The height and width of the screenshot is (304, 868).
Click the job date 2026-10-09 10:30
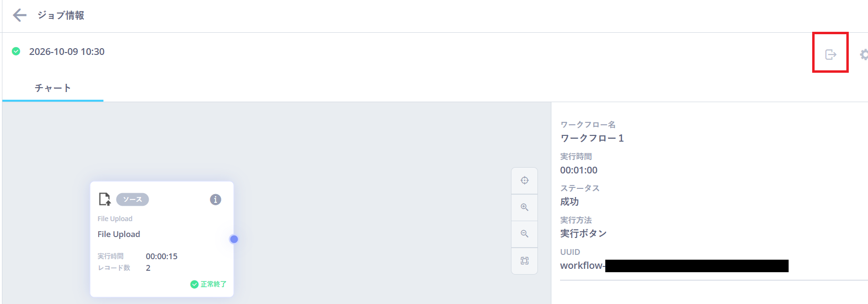point(67,52)
